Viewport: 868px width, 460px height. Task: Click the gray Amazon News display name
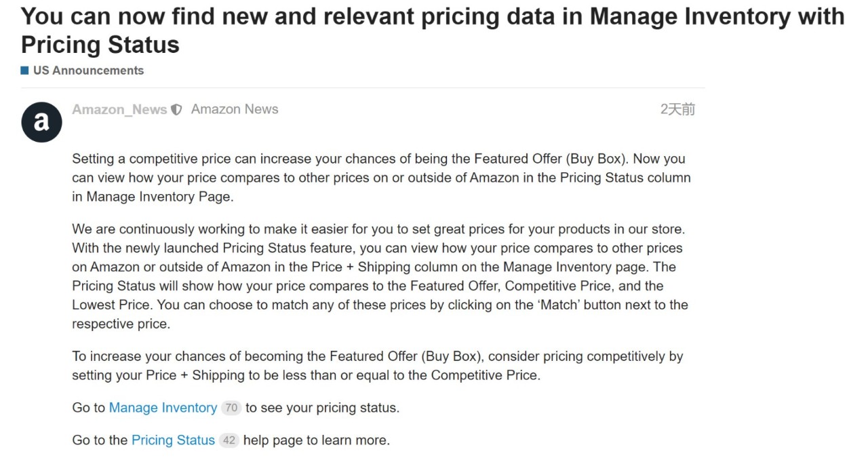point(235,109)
